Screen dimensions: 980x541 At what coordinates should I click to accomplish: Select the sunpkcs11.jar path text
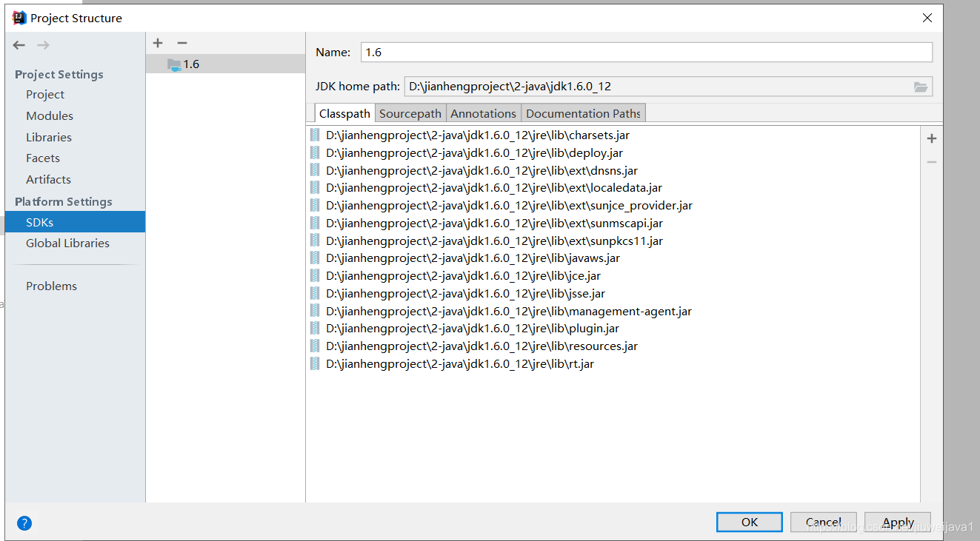[495, 241]
